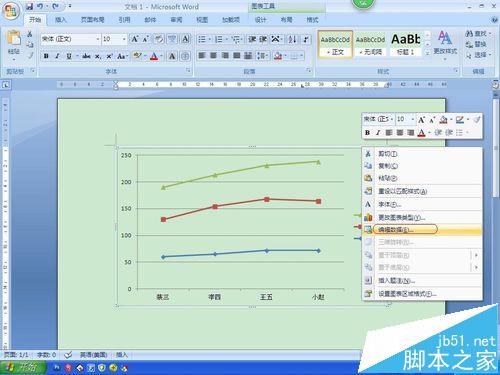Choose 更改图表类型 in context menu
Viewport: 500px width, 375px height.
[x=422, y=217]
